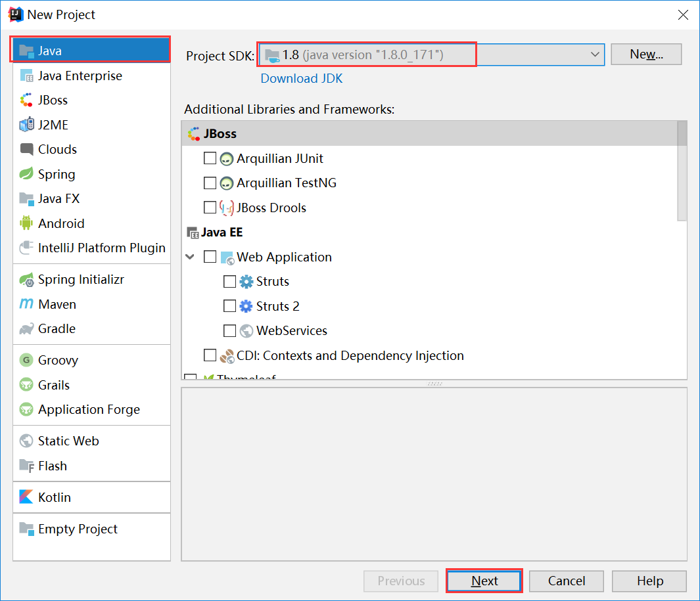
Task: Enable Arquillian TestNG checkbox
Action: [x=210, y=183]
